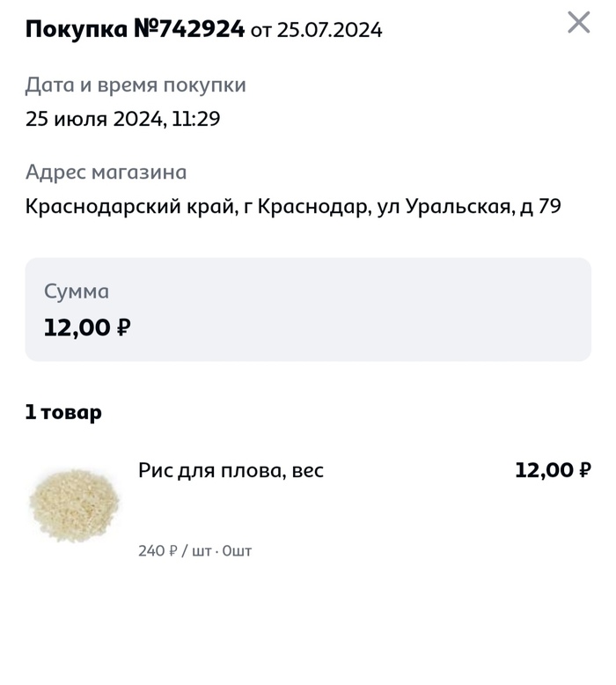Tap the "1 товар" heading

(x=63, y=412)
